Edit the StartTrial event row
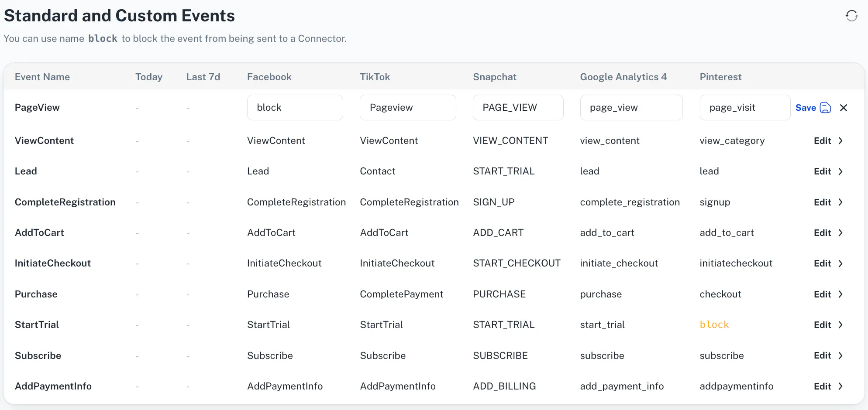868x410 pixels. [x=822, y=325]
